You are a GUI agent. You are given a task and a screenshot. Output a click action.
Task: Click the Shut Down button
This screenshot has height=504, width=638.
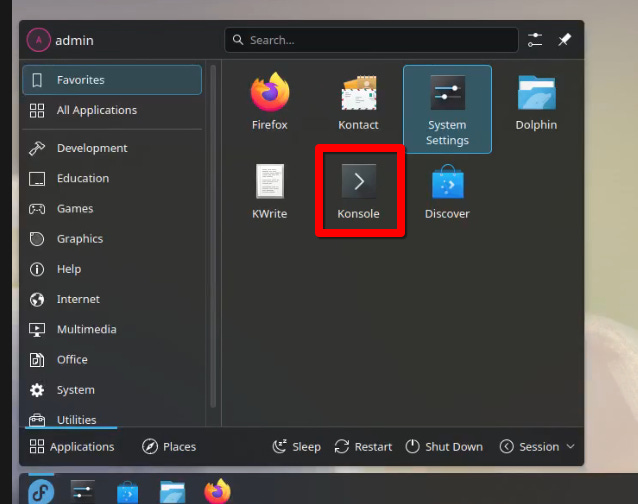[x=444, y=447]
